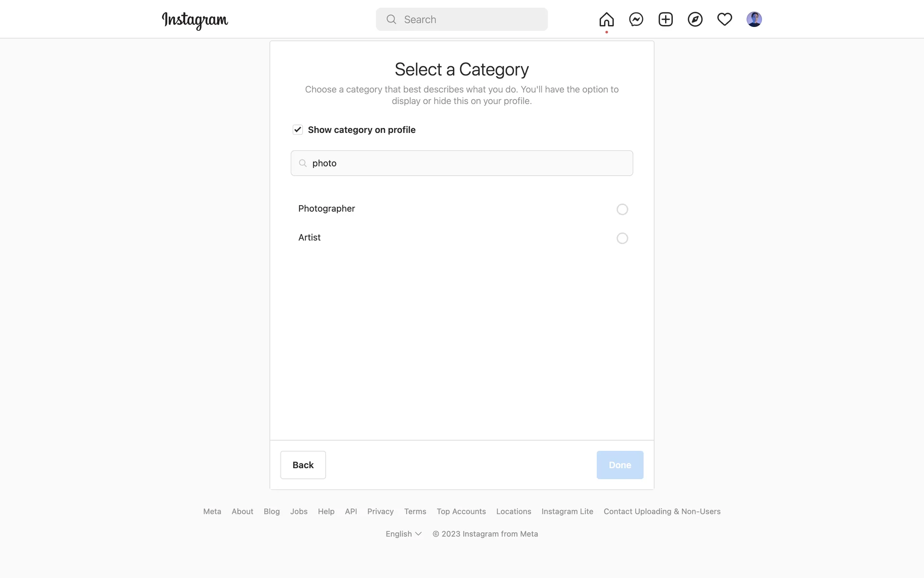
Task: Click the new post plus icon
Action: coord(666,20)
